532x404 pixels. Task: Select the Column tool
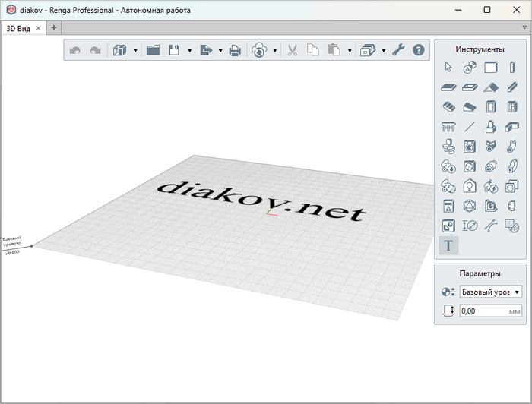click(512, 67)
